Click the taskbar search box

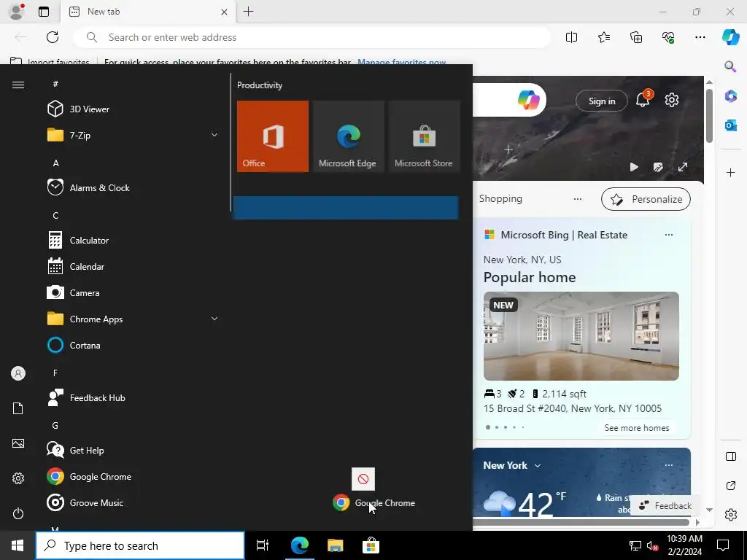(140, 545)
